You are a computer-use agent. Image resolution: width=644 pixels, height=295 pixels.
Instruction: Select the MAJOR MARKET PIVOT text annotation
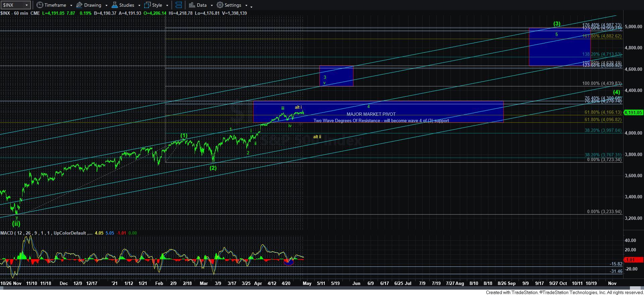coord(371,114)
